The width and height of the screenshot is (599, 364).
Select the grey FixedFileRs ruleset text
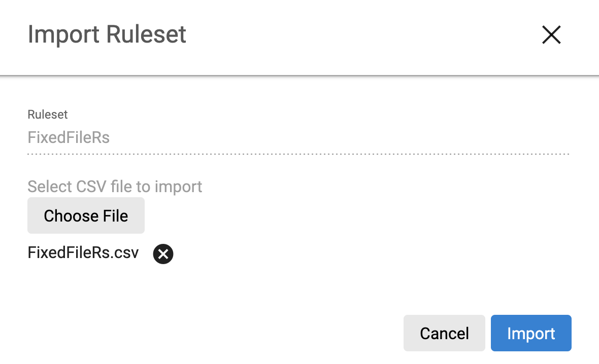click(x=69, y=138)
